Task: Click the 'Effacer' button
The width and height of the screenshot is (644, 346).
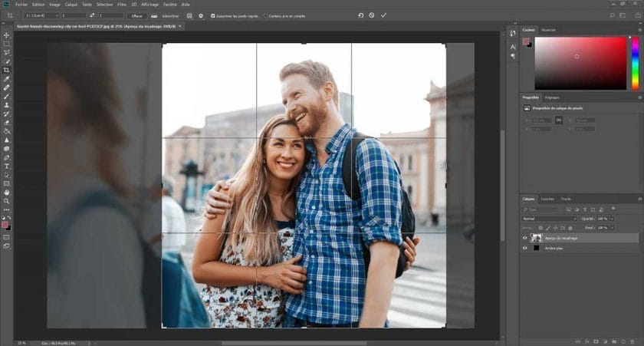Action: click(x=138, y=15)
